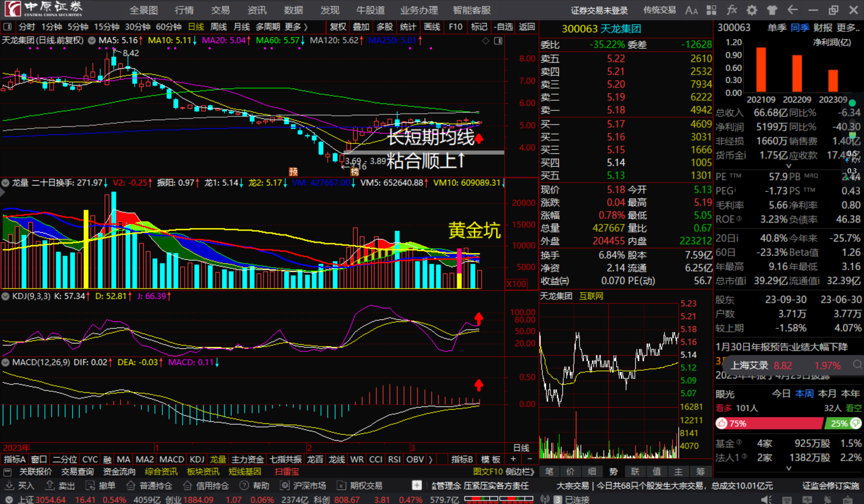Open the four-square layout grid icon

[711, 10]
